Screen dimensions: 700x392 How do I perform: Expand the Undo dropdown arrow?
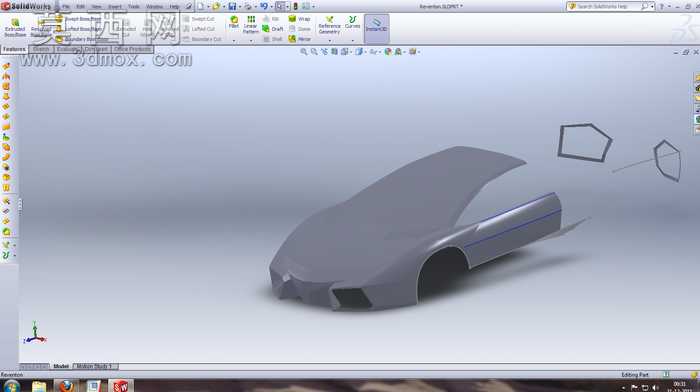[271, 7]
